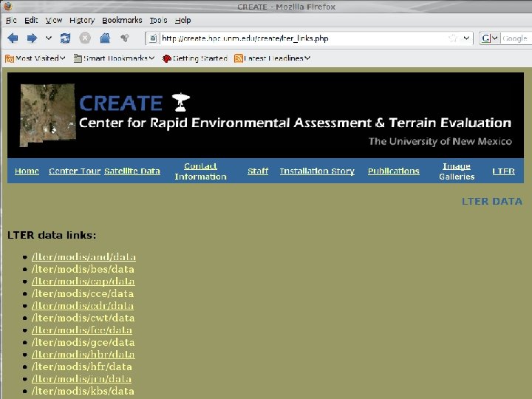The width and height of the screenshot is (532, 399).
Task: Click the LTER DATA heading text
Action: coord(492,202)
